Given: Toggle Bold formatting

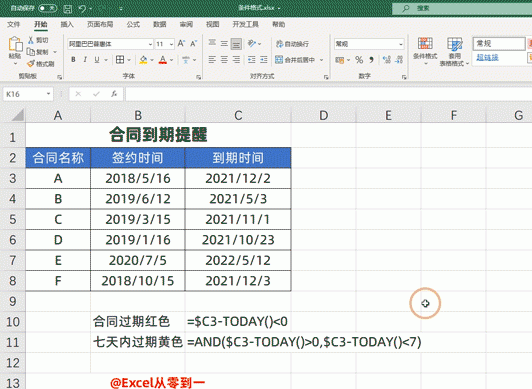Looking at the screenshot, I should pyautogui.click(x=73, y=60).
